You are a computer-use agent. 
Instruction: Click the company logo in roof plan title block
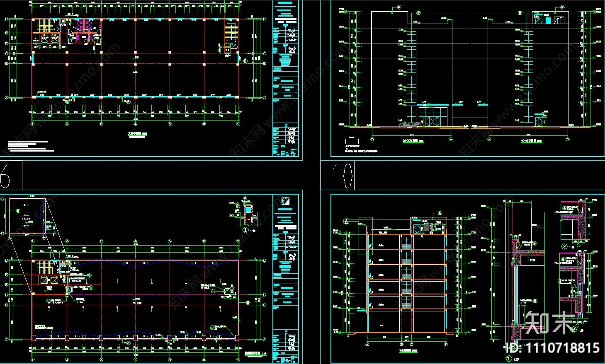point(285,201)
